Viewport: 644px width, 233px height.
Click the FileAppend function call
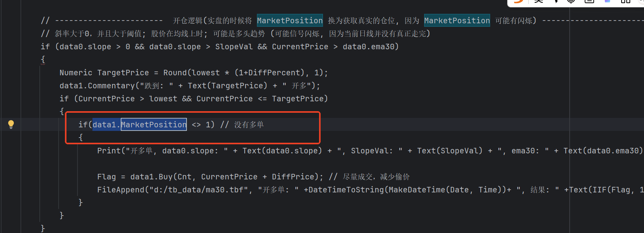121,190
